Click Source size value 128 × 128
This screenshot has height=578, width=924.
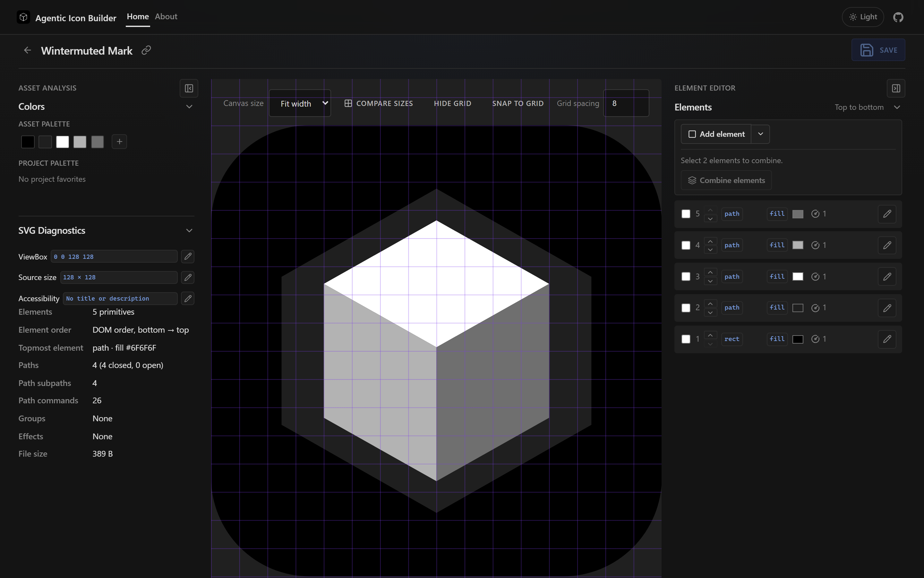pyautogui.click(x=119, y=277)
